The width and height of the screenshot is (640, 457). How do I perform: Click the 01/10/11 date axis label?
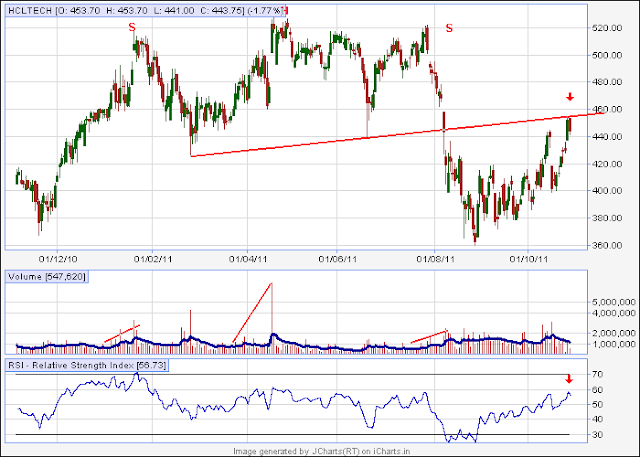(x=528, y=259)
